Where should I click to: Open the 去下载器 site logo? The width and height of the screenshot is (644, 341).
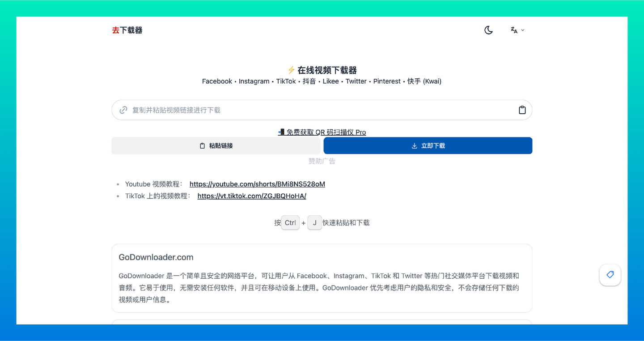[x=127, y=30]
